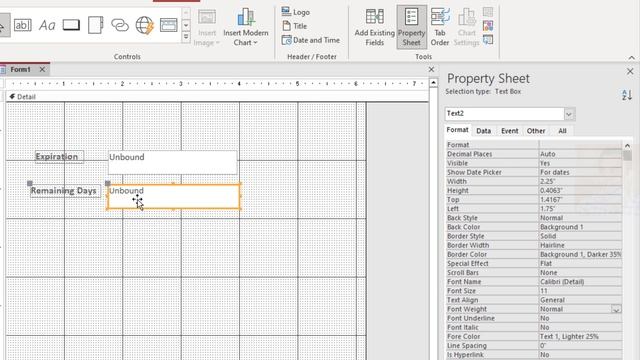Select the Tab Control tool
Image resolution: width=640 pixels, height=360 pixels.
(96, 25)
